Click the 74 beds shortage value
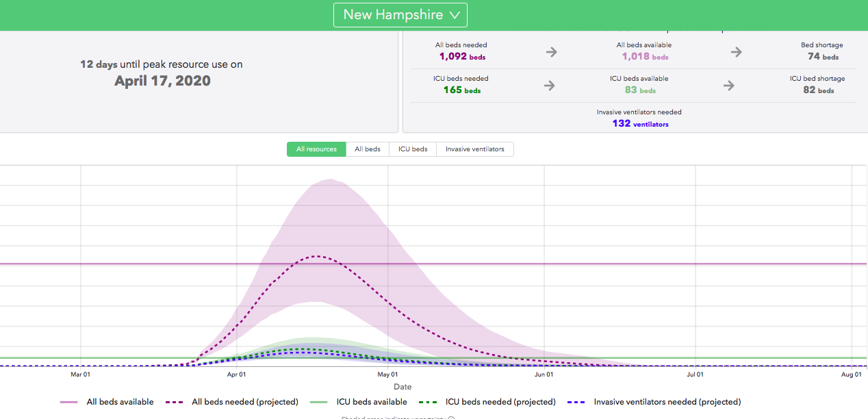This screenshot has height=419, width=868. click(x=822, y=57)
